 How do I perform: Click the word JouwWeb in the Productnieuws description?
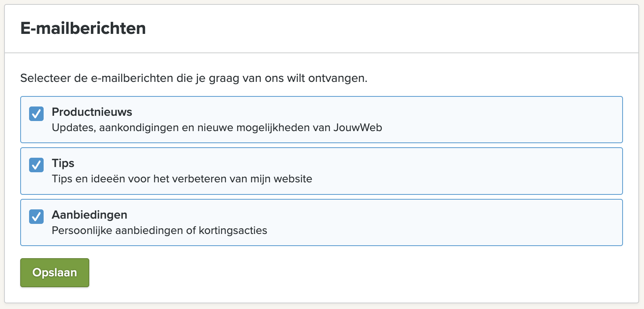click(x=358, y=128)
